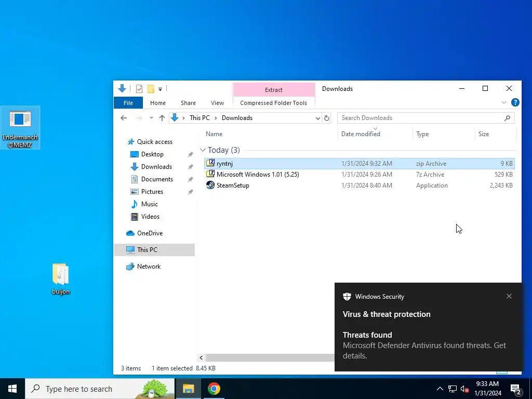This screenshot has height=399, width=532.
Task: Sort by the Type column header
Action: (x=422, y=134)
